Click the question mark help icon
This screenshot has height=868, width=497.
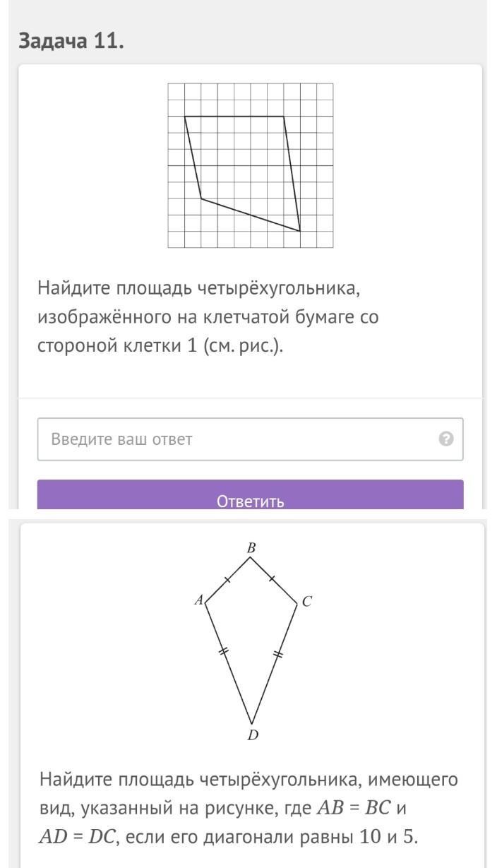[x=445, y=439]
